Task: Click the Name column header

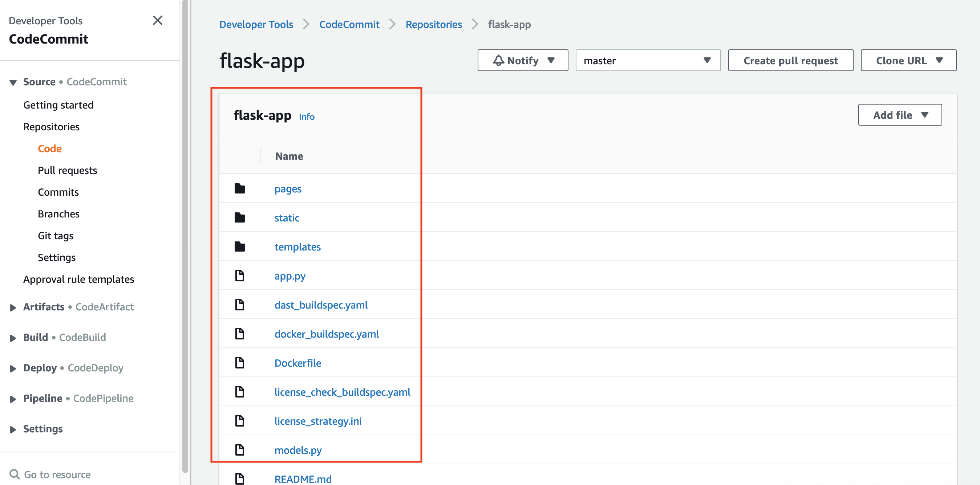Action: (x=289, y=156)
